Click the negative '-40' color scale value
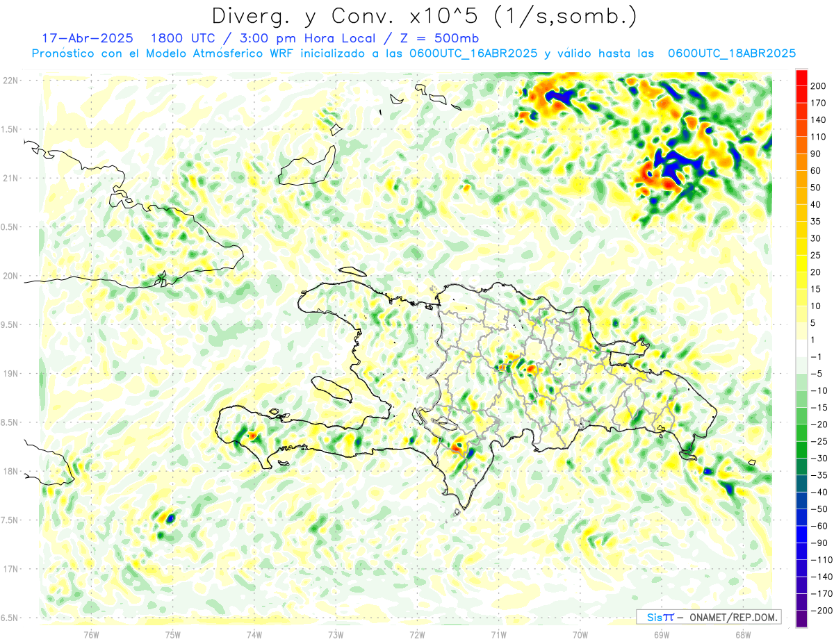The width and height of the screenshot is (834, 644). pos(819,492)
